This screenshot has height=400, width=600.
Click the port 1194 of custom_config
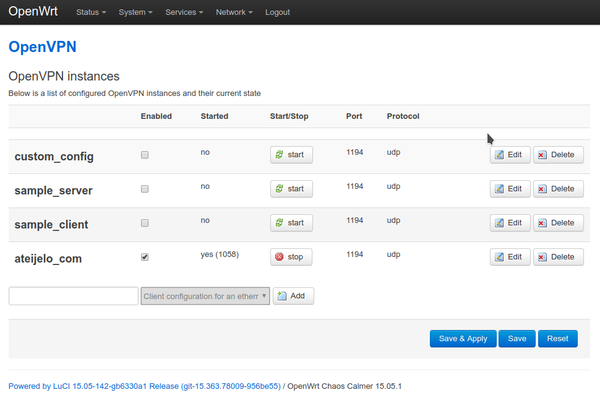click(354, 152)
